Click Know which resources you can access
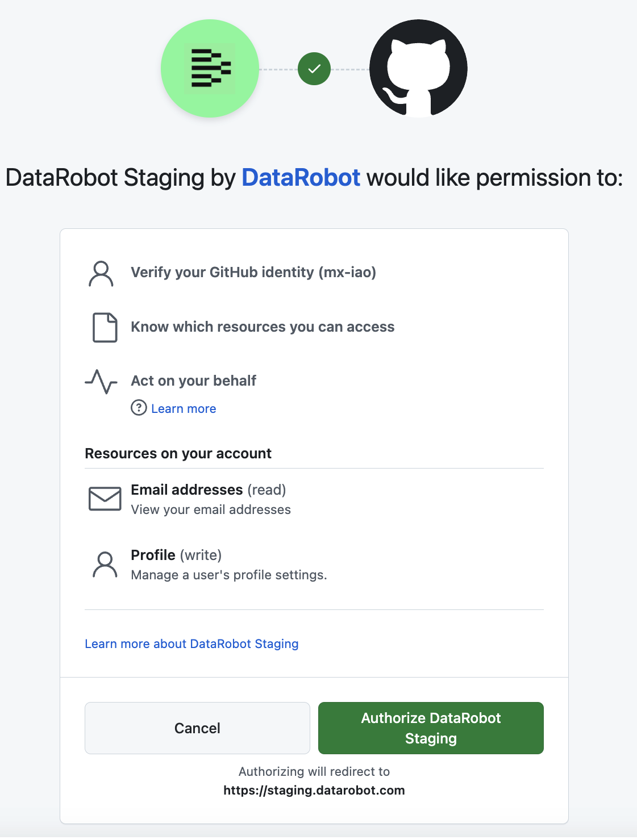Screen dimensions: 637x840 tap(263, 327)
